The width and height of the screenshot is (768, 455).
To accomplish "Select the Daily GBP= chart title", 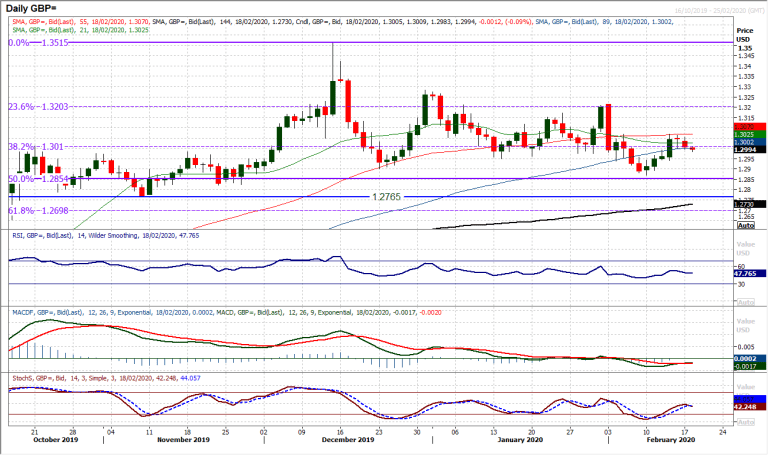I will point(31,9).
